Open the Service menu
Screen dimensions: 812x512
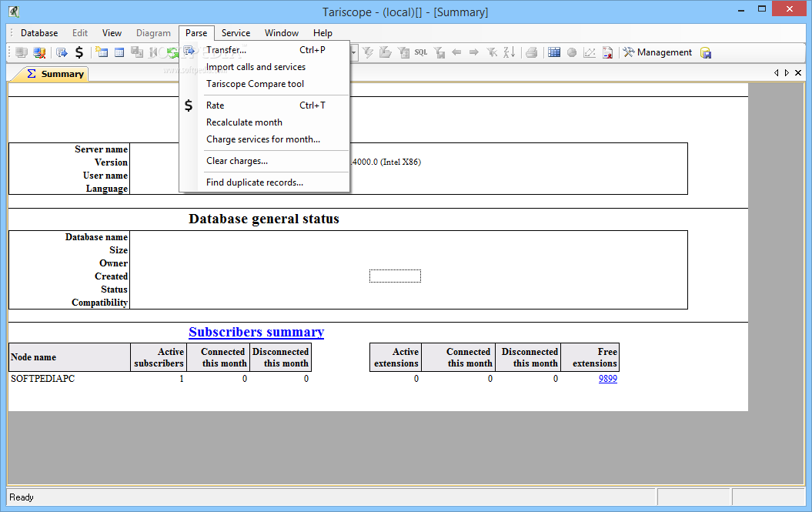[x=236, y=32]
